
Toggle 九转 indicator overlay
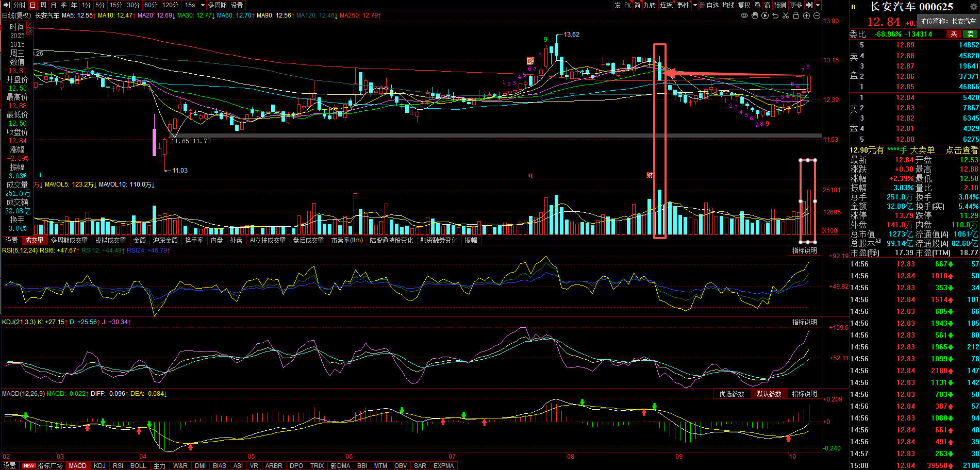tap(650, 5)
